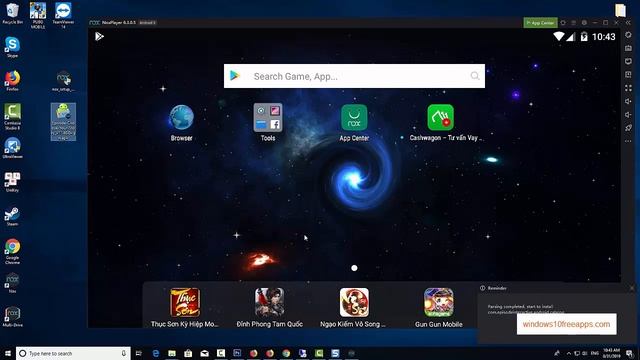
Task: Open the Nox title bar hamburger menu
Action: [573, 23]
